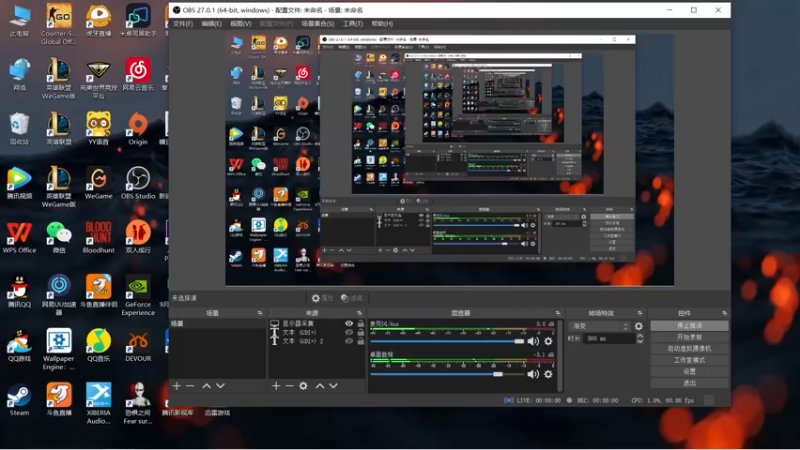Open transition properties gear next to 渐变
Screen dimensions: 800x450
(x=639, y=326)
